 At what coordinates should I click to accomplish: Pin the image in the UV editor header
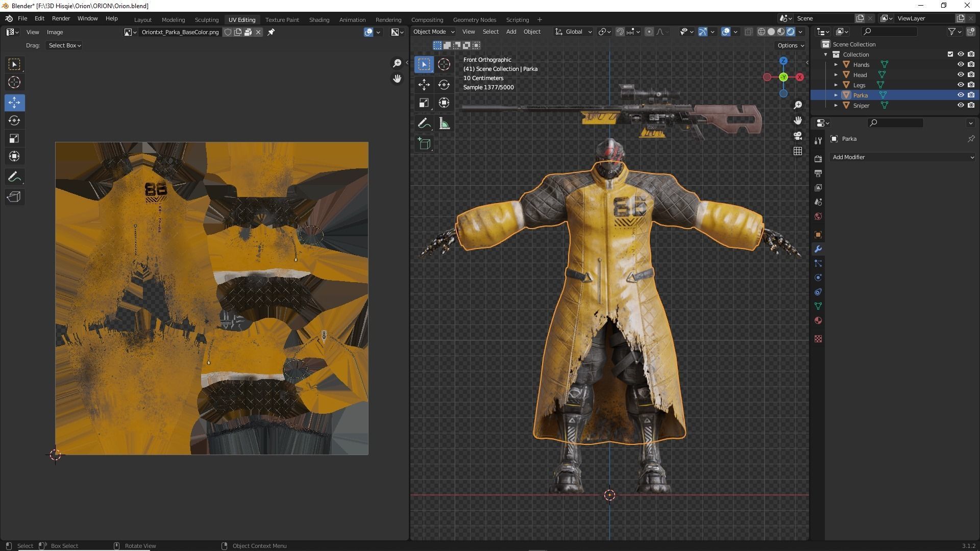(x=272, y=32)
